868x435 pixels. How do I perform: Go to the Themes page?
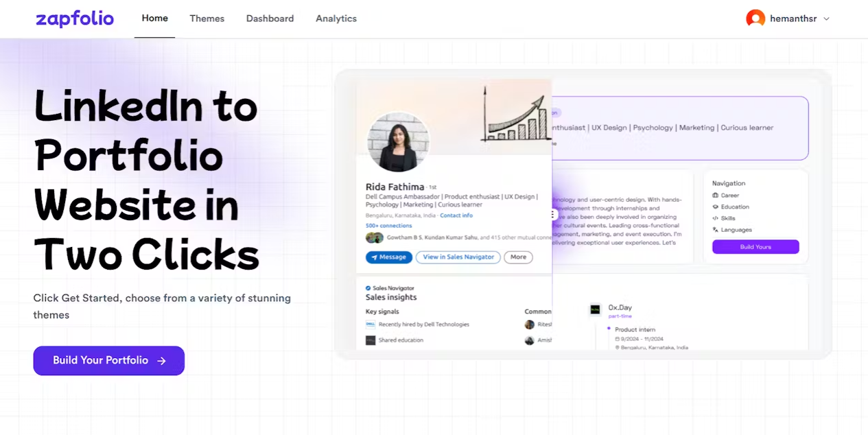[x=207, y=19]
